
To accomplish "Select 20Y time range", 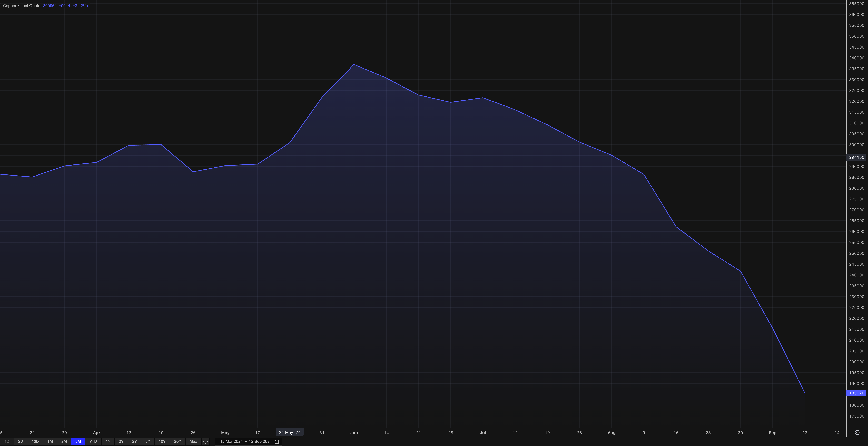I will coord(177,442).
